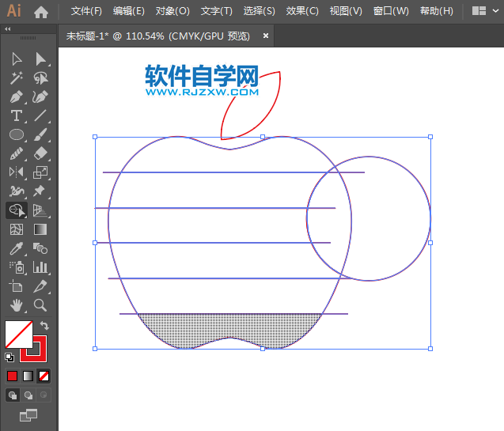Open the 文件(F) menu
This screenshot has width=504, height=431.
pyautogui.click(x=86, y=11)
